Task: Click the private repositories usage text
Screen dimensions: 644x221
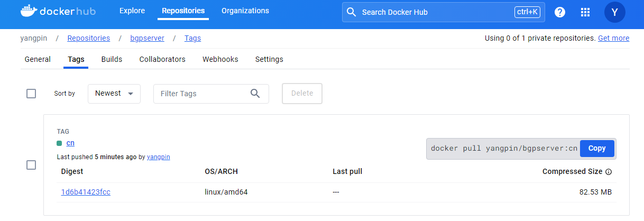Action: point(540,38)
